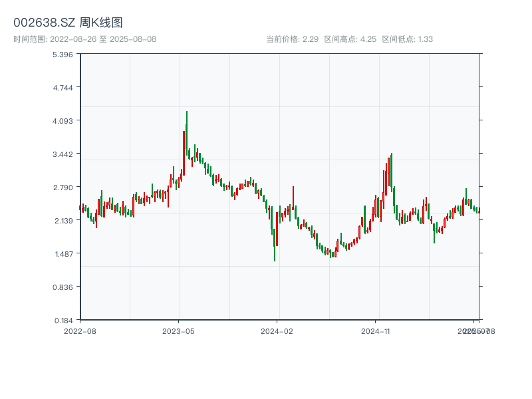Click the chart title 002638.SZ 周K线图
532x399 pixels.
click(68, 23)
